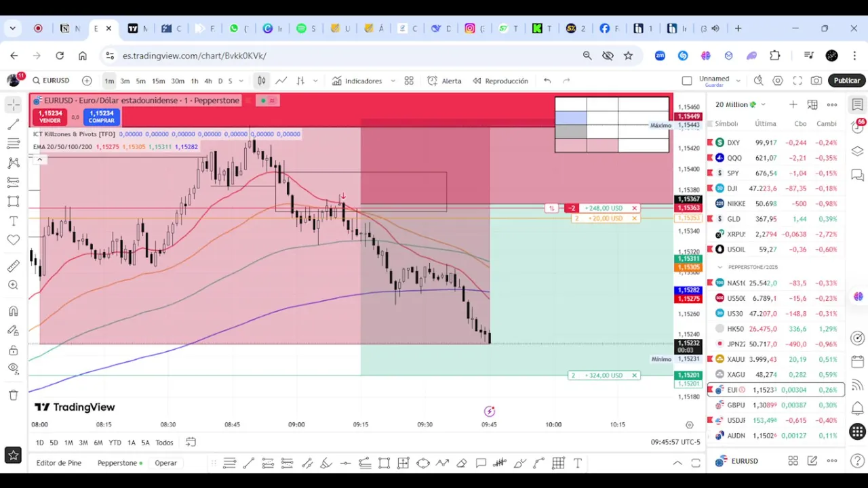
Task: Select the trend line drawing tool
Action: tap(13, 124)
